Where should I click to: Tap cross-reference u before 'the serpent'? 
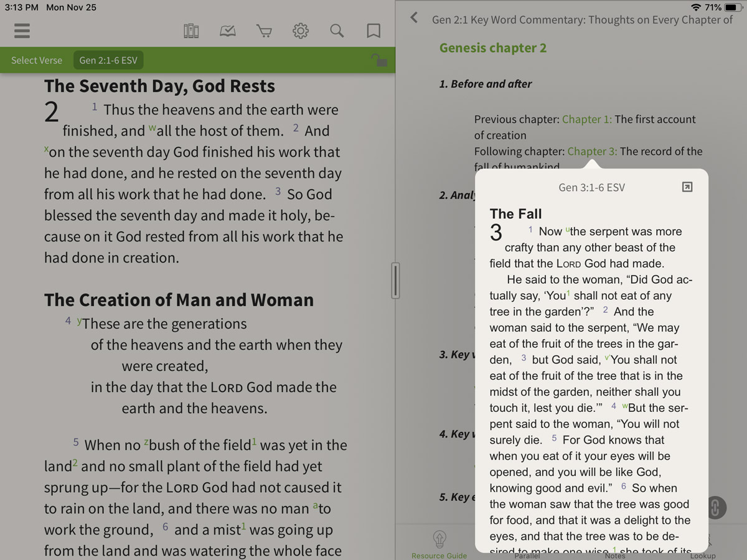[x=568, y=230]
